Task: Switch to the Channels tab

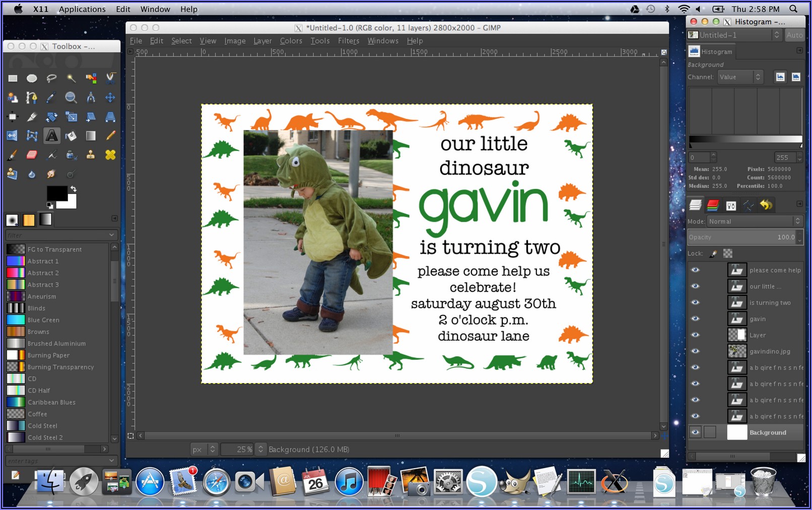Action: pyautogui.click(x=713, y=205)
